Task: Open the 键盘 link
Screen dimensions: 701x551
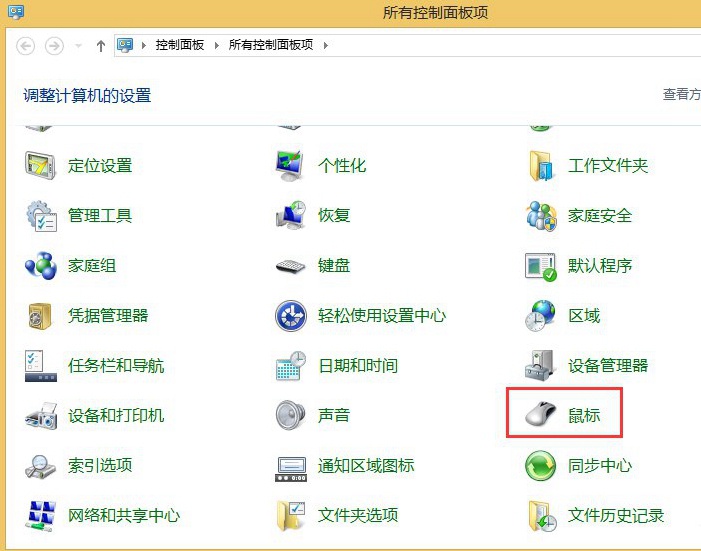Action: pos(334,266)
